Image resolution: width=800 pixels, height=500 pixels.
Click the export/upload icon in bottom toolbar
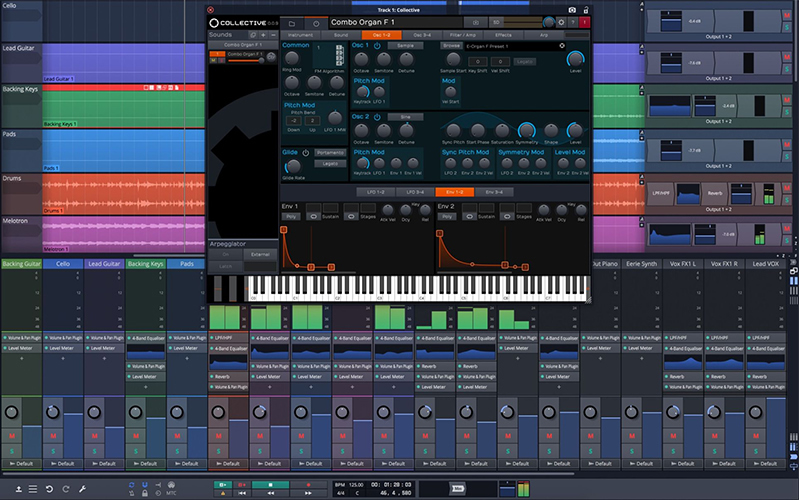pos(18,489)
